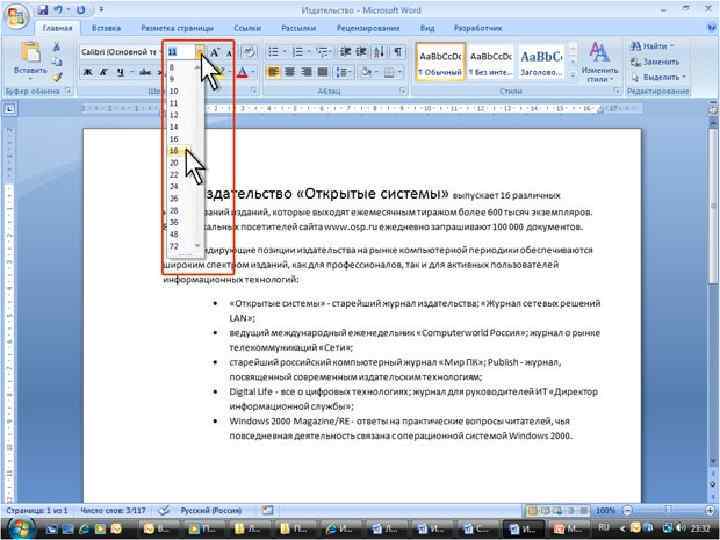Justify the paragraph text
The image size is (720, 540).
point(323,72)
